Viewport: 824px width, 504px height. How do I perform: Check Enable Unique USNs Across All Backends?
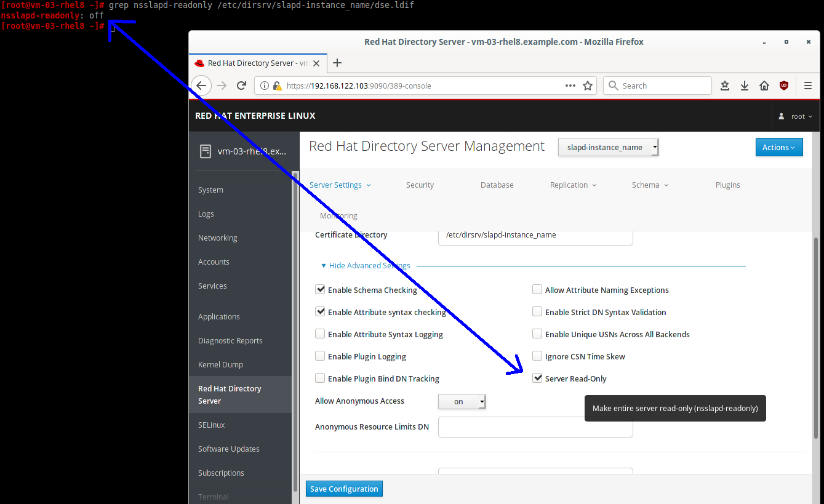click(x=537, y=334)
